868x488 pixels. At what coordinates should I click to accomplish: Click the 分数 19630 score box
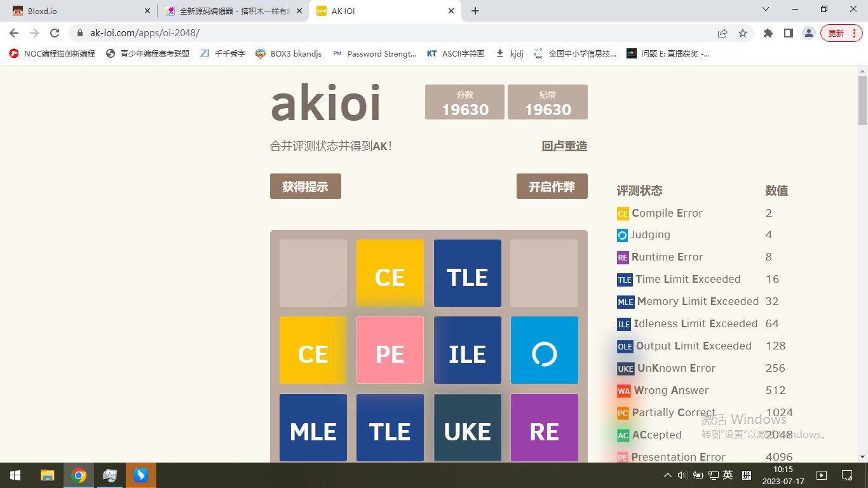(465, 102)
